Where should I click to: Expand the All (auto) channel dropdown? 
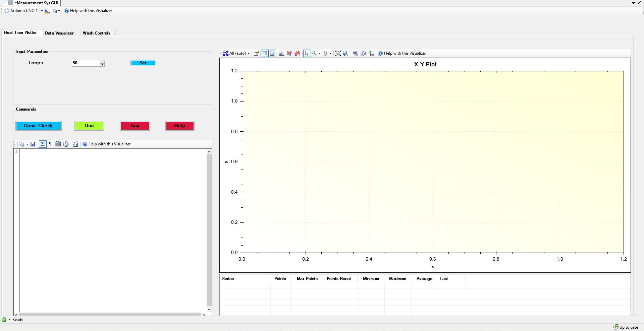click(249, 53)
